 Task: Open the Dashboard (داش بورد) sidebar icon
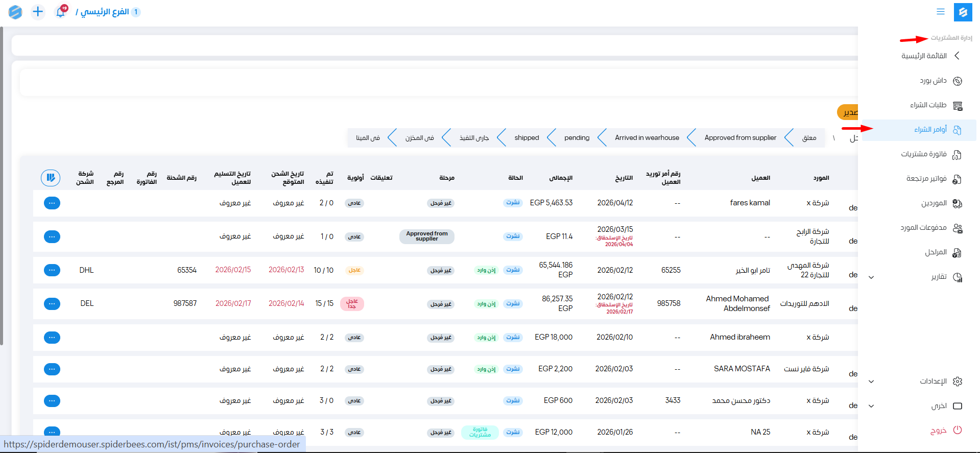pos(958,81)
